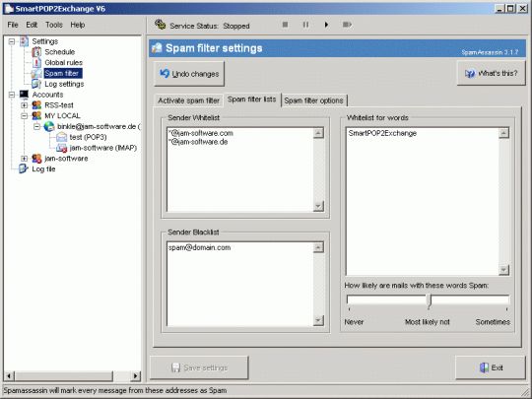Select the highlighted Spam filter tree label
532x399 pixels.
coord(63,73)
